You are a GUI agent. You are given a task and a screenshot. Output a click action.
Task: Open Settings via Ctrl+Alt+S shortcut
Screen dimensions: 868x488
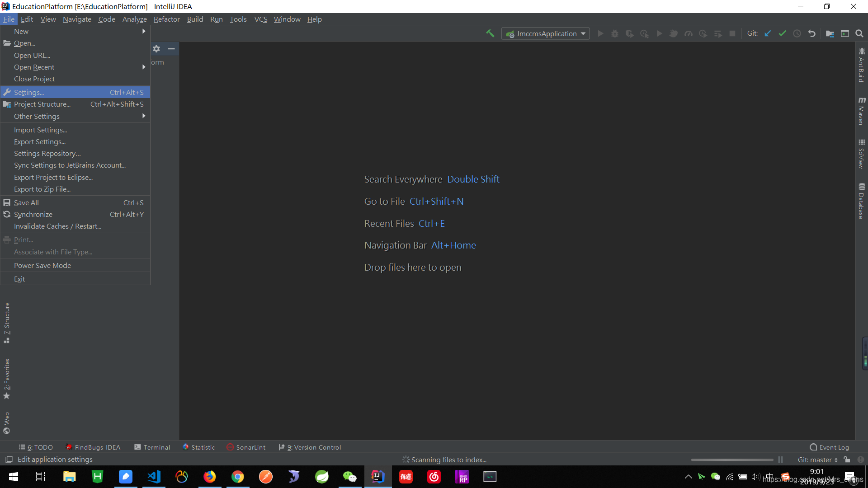pyautogui.click(x=75, y=92)
